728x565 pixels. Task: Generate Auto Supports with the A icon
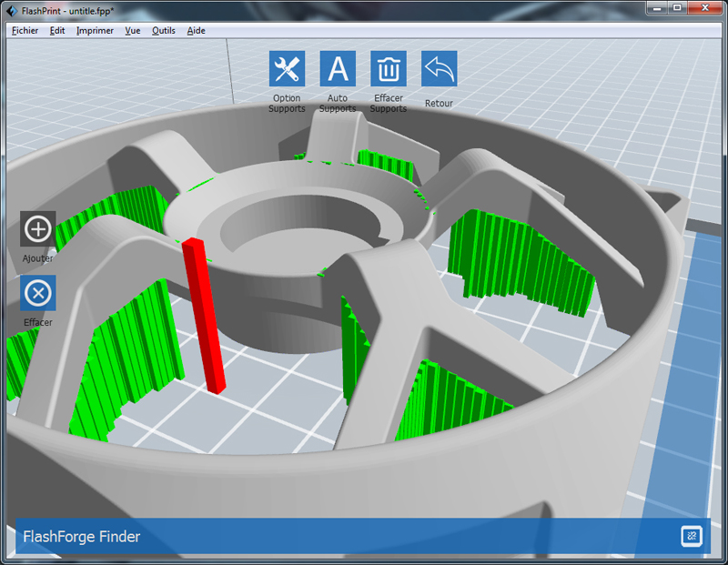click(x=338, y=69)
